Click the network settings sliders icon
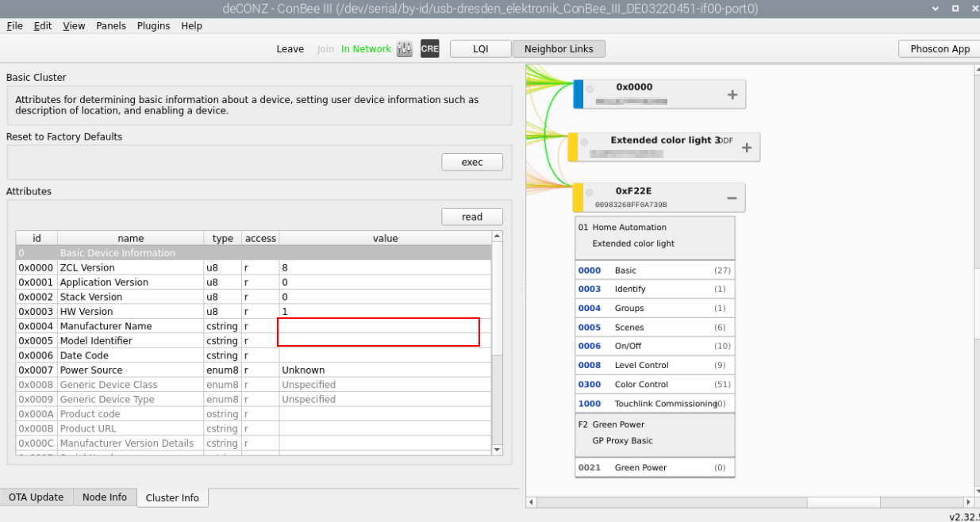The image size is (980, 522). click(x=405, y=49)
